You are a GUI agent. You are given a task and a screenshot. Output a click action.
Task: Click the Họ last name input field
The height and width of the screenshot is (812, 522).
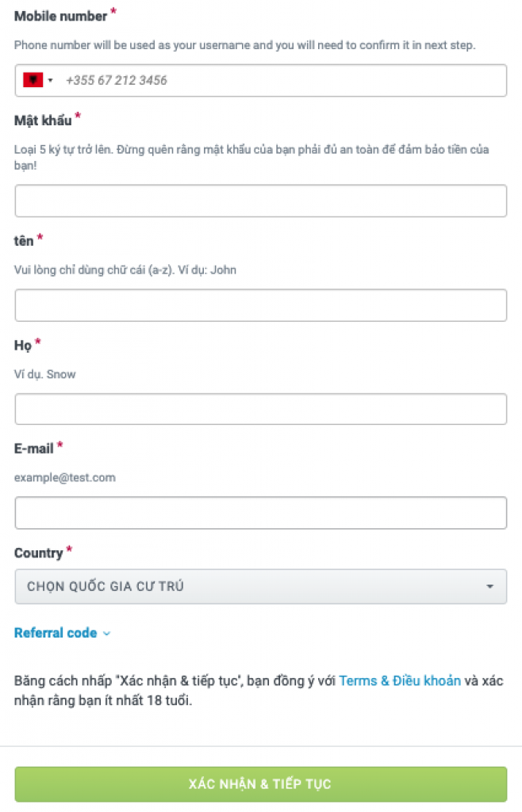click(x=260, y=409)
